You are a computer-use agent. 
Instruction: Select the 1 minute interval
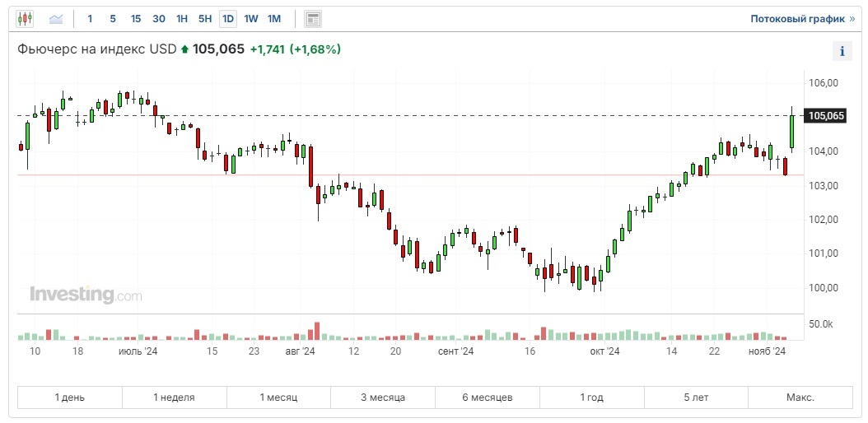coord(91,19)
